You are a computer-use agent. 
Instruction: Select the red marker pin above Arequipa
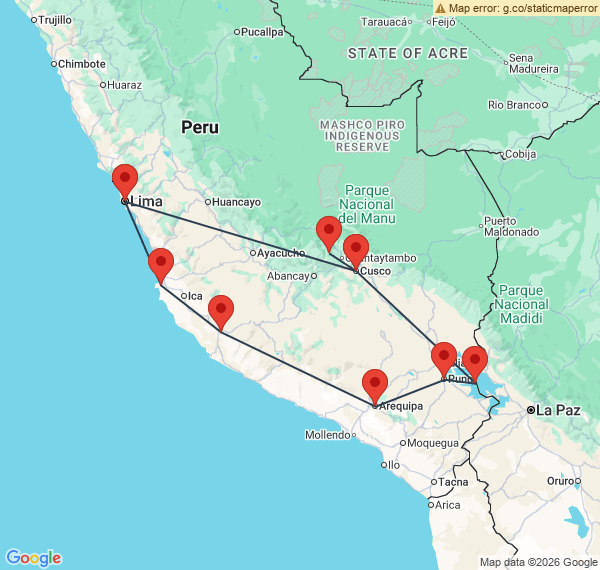pos(375,386)
